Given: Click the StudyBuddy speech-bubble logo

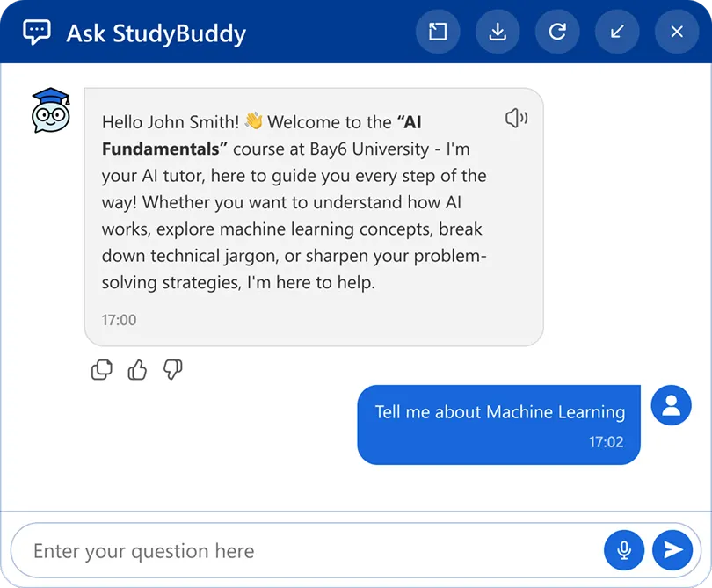Looking at the screenshot, I should (x=34, y=31).
